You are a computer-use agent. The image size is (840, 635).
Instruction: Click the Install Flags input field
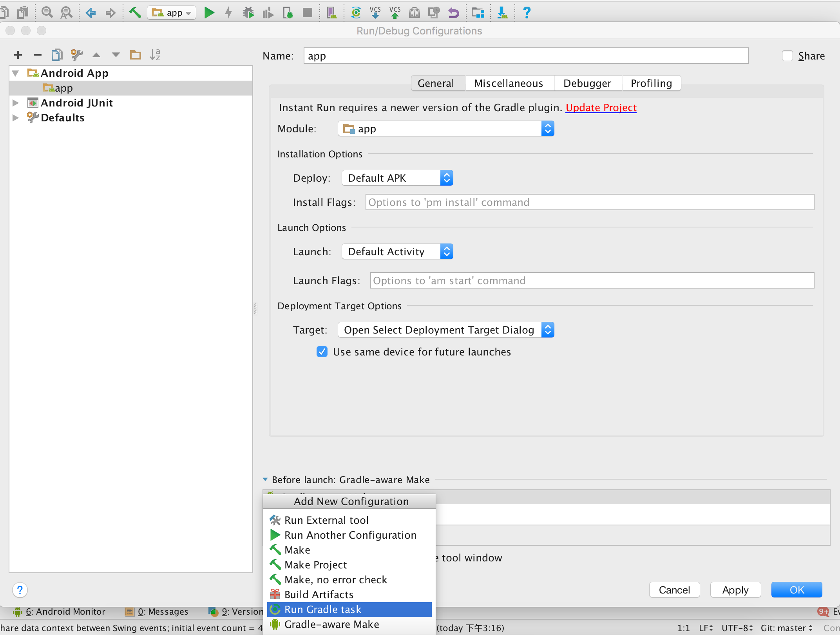(x=589, y=202)
